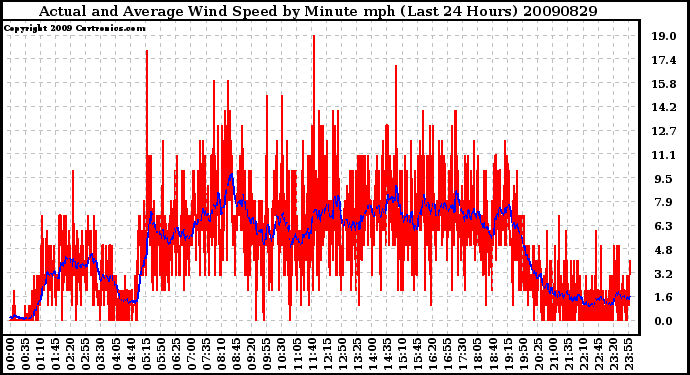690x375 pixels.
Task: Click the 7.9 y-axis value
Action: (664, 202)
